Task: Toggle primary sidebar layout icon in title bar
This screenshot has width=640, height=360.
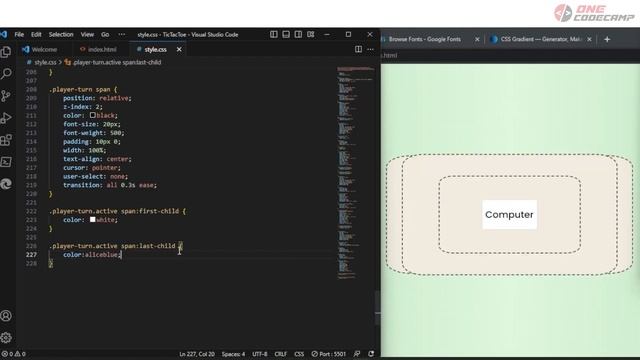Action: [274, 35]
